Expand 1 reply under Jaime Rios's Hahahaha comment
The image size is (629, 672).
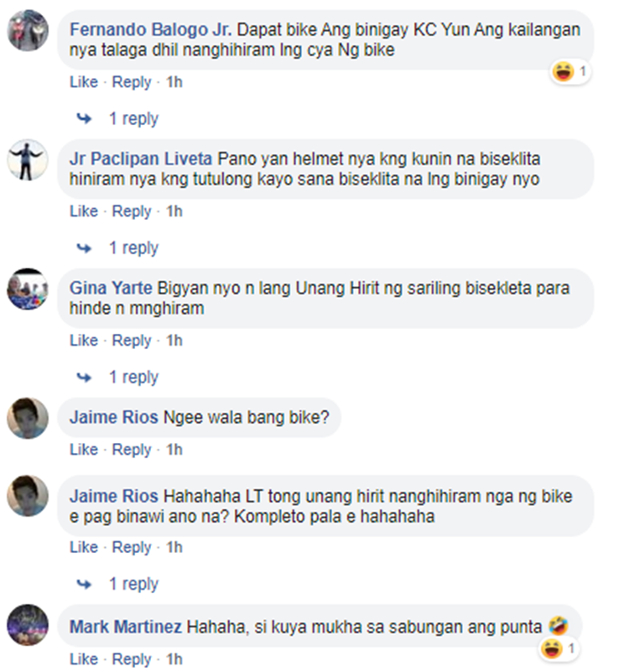(x=133, y=584)
